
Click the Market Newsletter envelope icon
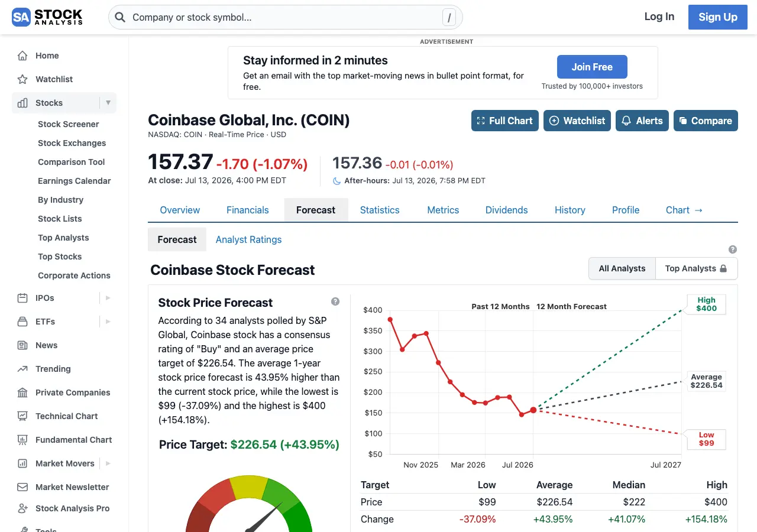coord(22,487)
